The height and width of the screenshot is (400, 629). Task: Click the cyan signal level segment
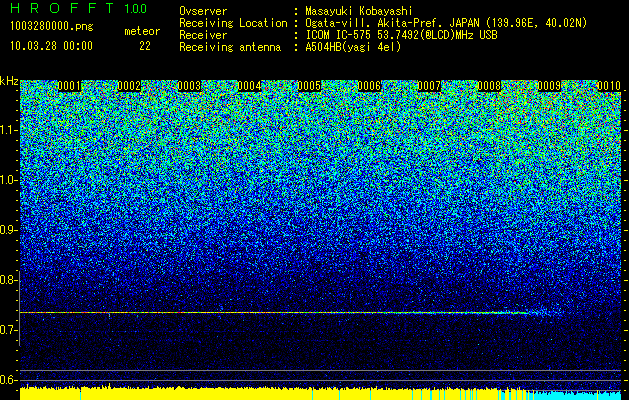coord(578,396)
